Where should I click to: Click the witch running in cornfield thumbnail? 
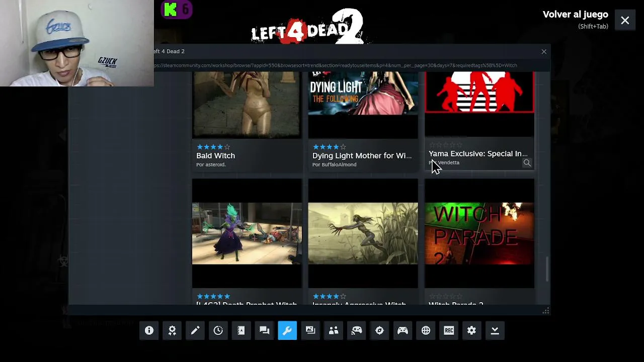coord(363,233)
